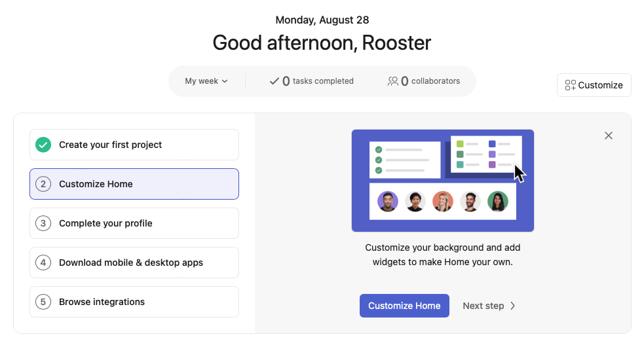644x345 pixels.
Task: Click the tasks completed checkmark icon
Action: [275, 81]
